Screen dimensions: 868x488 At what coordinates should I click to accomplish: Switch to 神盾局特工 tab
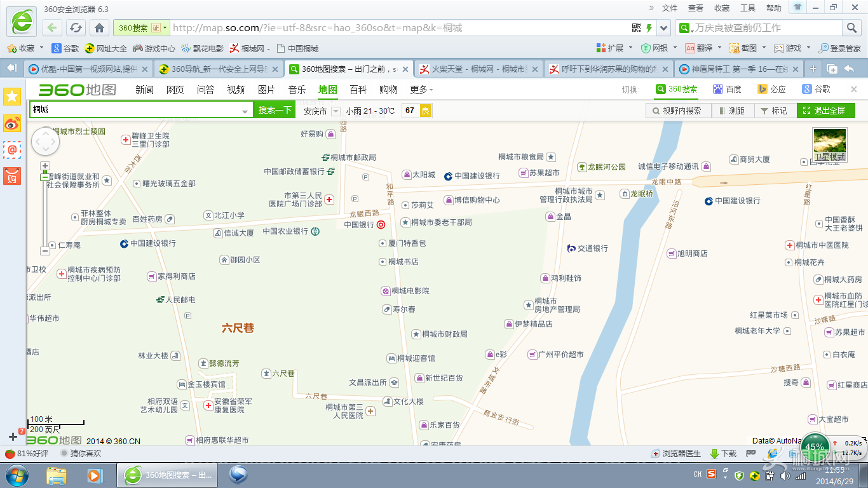tap(738, 69)
